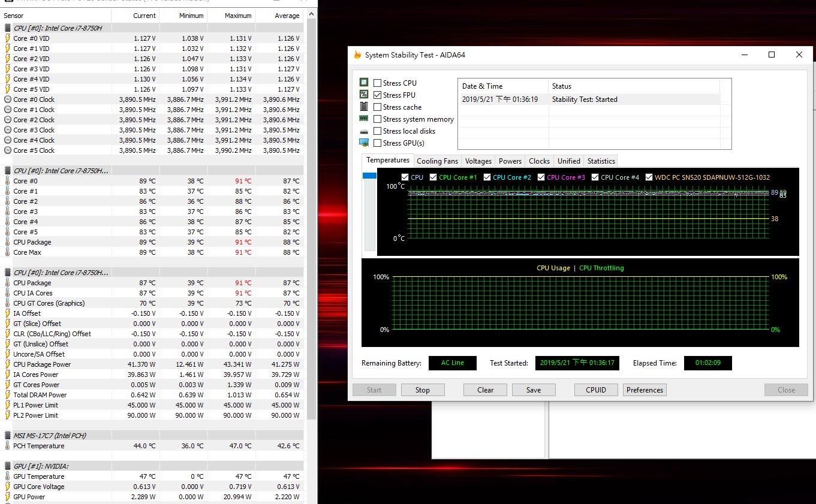
Task: Click the Status log column header
Action: pos(634,86)
